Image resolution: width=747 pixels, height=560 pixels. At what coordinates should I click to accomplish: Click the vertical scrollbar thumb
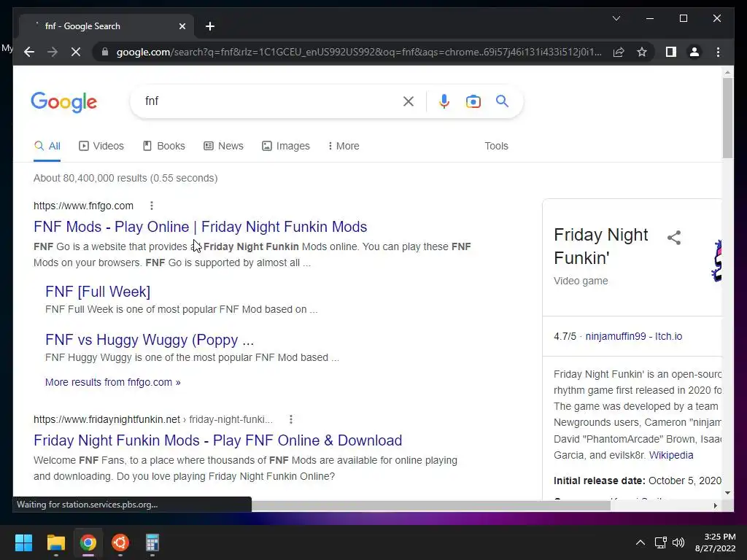pyautogui.click(x=727, y=118)
